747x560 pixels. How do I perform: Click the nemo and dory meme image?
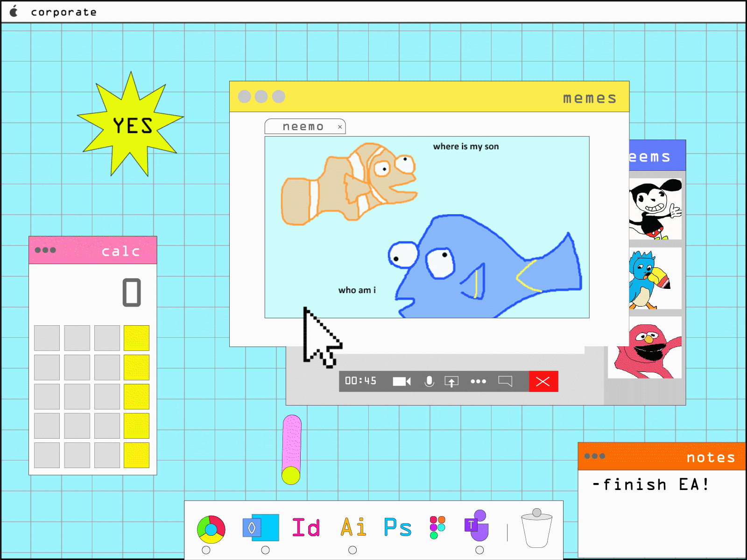pos(427,227)
